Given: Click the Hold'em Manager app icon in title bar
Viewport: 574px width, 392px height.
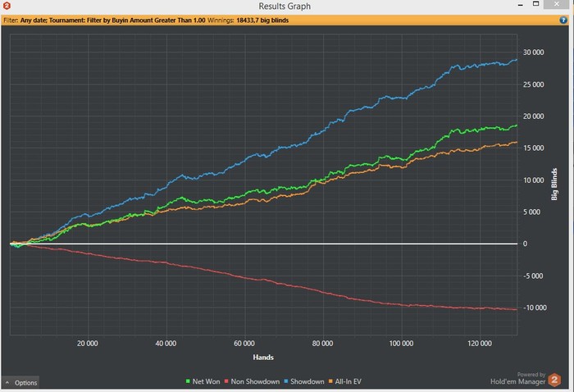Looking at the screenshot, I should tap(7, 6).
